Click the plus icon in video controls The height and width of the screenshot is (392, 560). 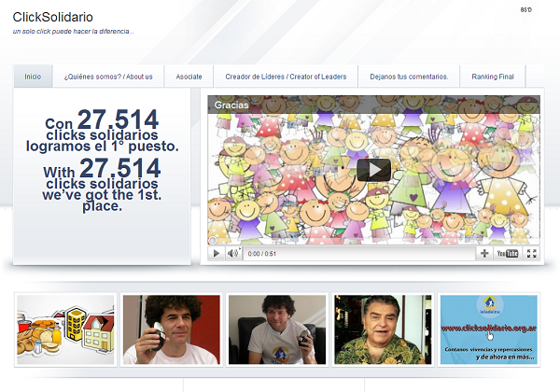484,253
